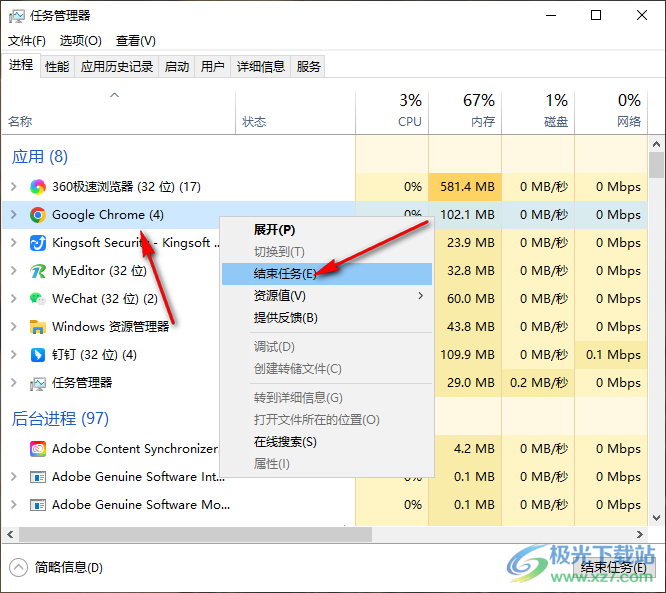Expand the 360极速浏览器 process group
Screen dimensions: 666x593
(14, 186)
